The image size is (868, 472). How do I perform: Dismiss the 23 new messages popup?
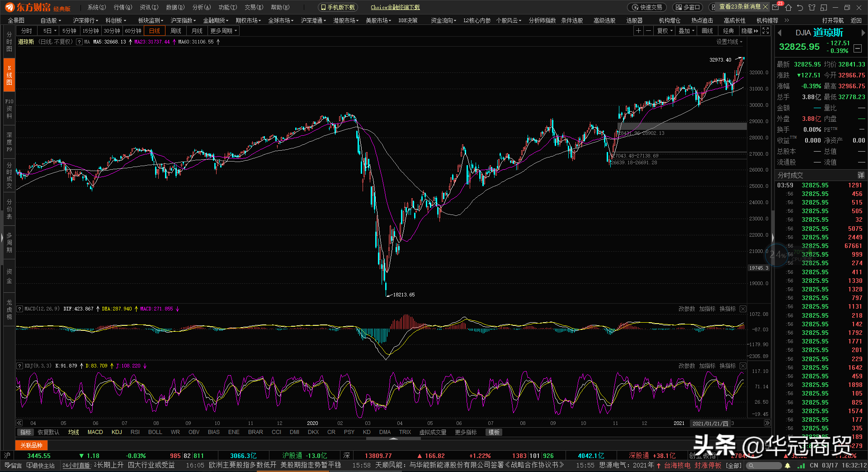[x=765, y=7]
